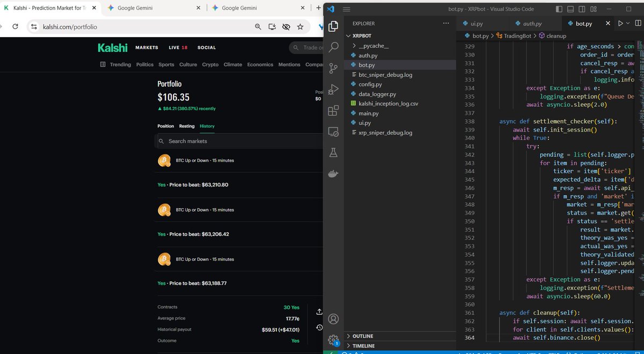Open data_logger.py in the Explorer tree
This screenshot has width=644, height=354.
(377, 94)
